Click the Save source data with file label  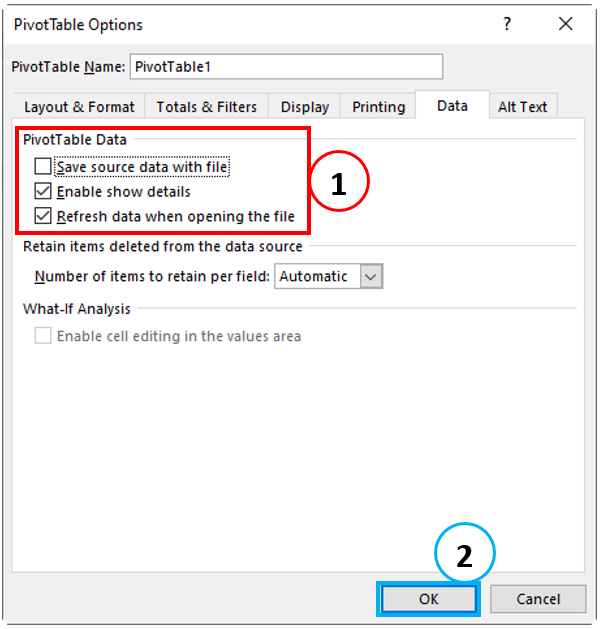[142, 167]
